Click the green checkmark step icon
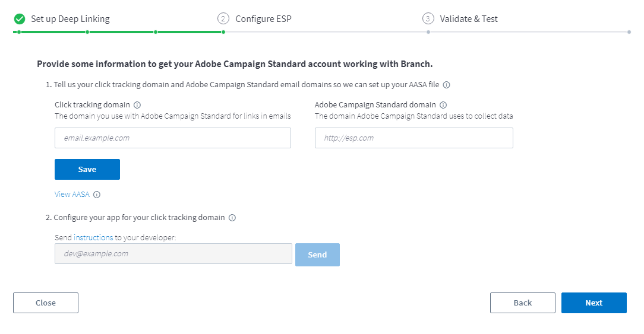The height and width of the screenshot is (334, 644). pyautogui.click(x=20, y=18)
